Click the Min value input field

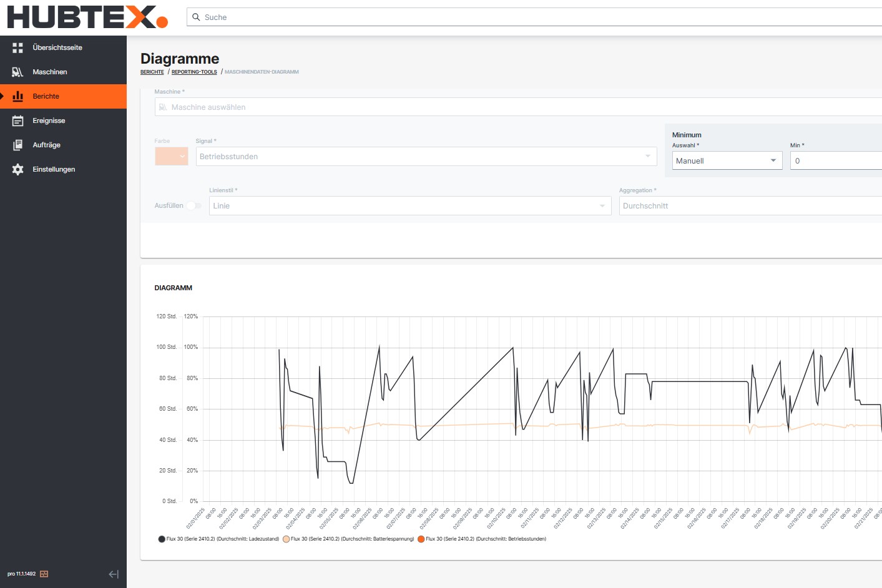pos(835,160)
